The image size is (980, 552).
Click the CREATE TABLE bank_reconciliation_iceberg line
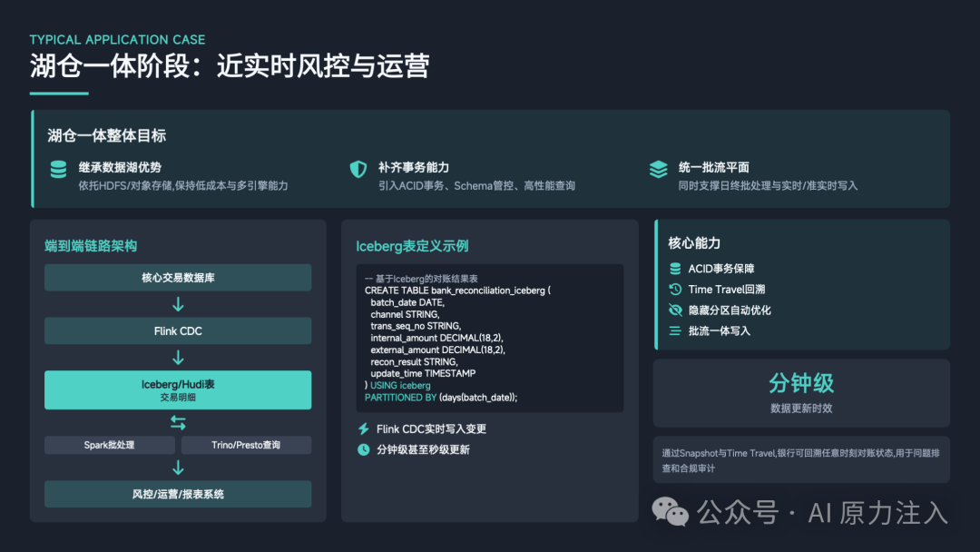tap(457, 291)
